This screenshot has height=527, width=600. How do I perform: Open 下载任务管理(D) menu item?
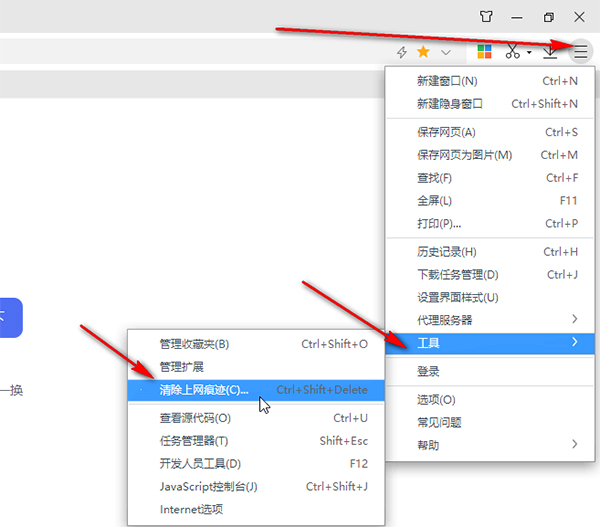[490, 275]
